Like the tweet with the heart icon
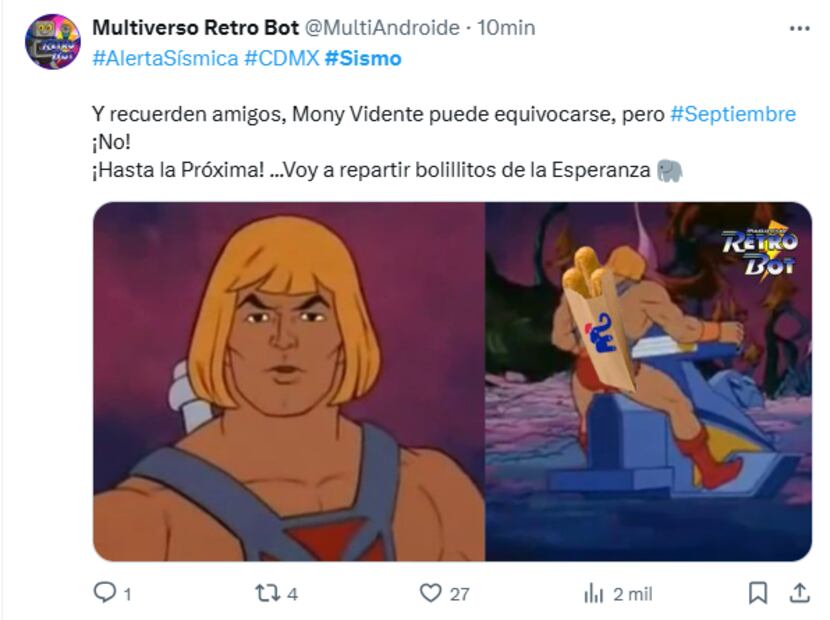Viewport: 830px width, 620px height. [430, 593]
